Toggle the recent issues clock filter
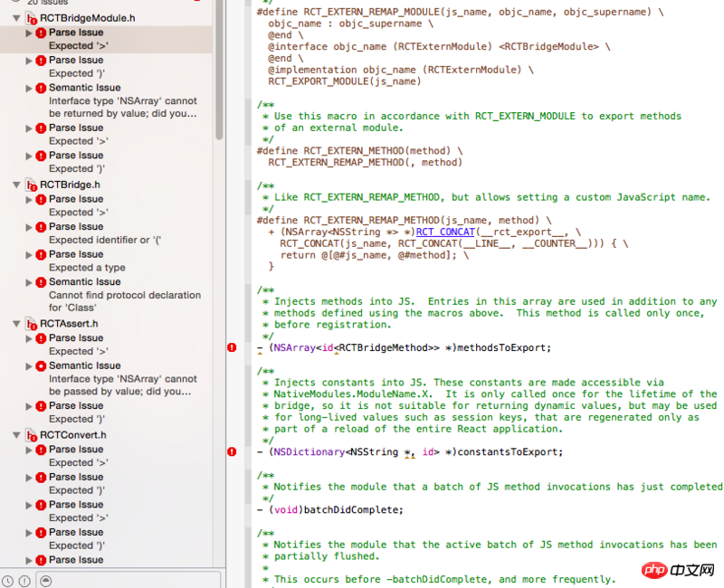The image size is (724, 588). (x=8, y=580)
